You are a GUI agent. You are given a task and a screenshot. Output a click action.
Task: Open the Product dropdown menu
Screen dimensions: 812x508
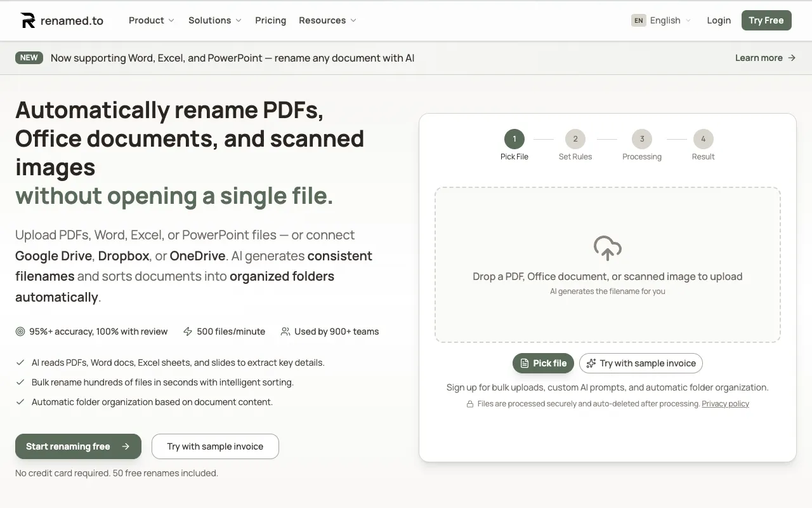point(151,20)
